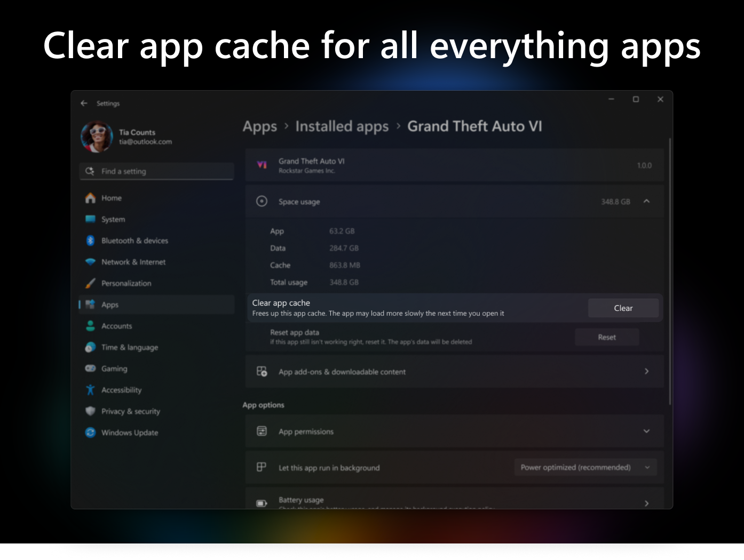
Task: Collapse the Space usage section
Action: pyautogui.click(x=646, y=201)
